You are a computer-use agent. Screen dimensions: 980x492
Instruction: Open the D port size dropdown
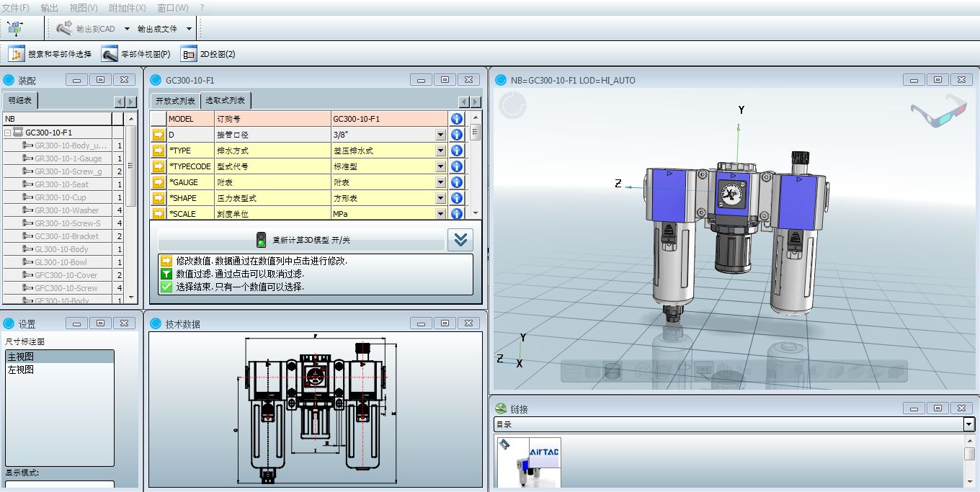coord(440,135)
